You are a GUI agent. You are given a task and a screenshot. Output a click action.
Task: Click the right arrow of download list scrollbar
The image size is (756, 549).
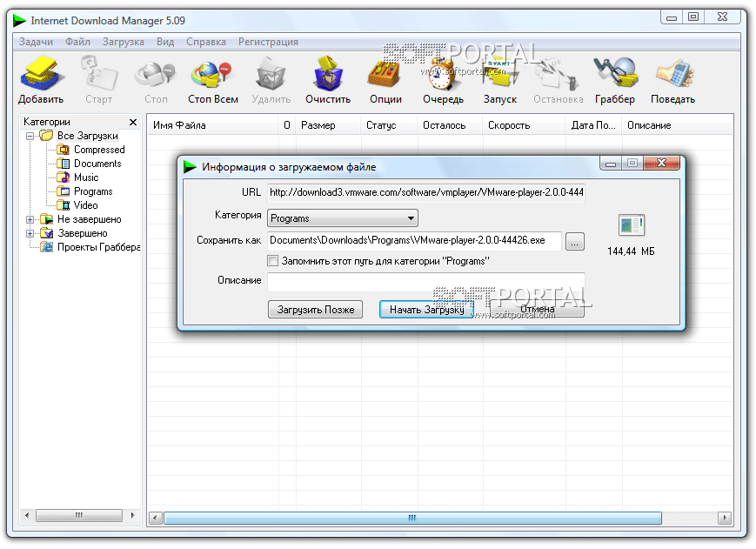[724, 519]
